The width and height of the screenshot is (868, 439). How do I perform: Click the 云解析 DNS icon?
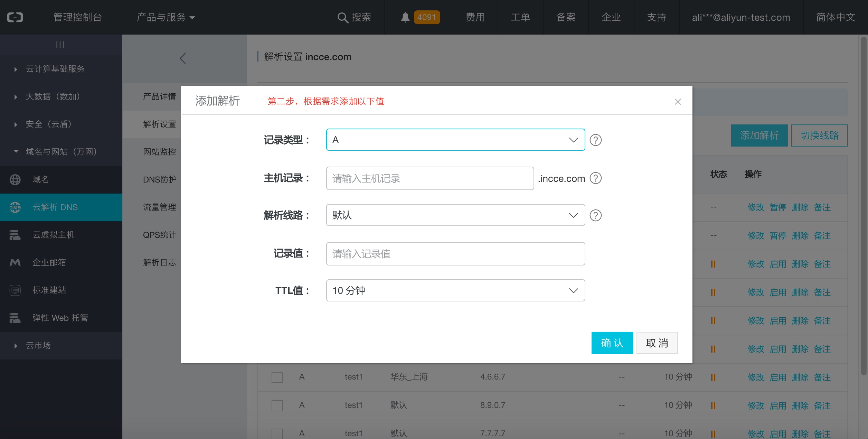point(15,207)
